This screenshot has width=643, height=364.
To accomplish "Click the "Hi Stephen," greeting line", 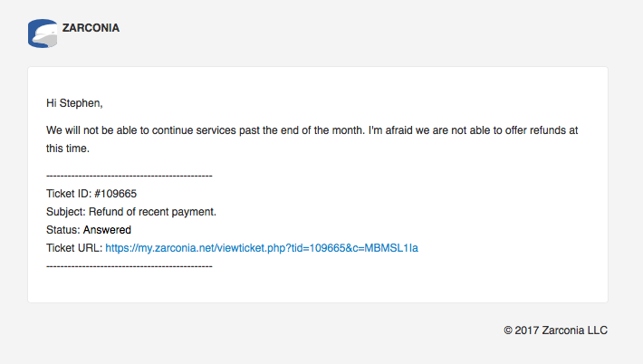I will point(81,103).
